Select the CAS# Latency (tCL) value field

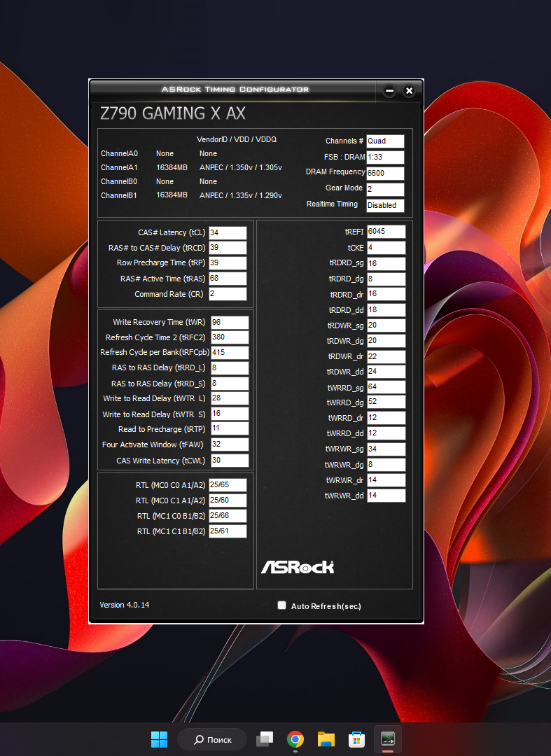pyautogui.click(x=228, y=233)
